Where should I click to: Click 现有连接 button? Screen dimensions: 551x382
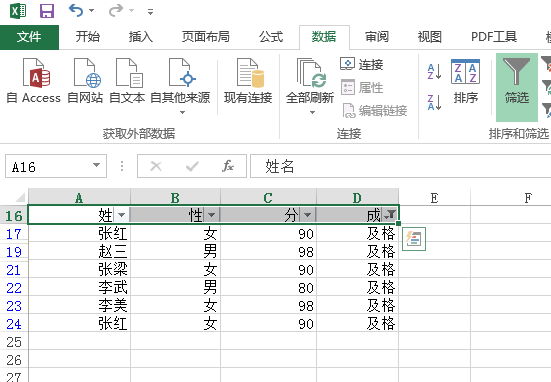[248, 81]
